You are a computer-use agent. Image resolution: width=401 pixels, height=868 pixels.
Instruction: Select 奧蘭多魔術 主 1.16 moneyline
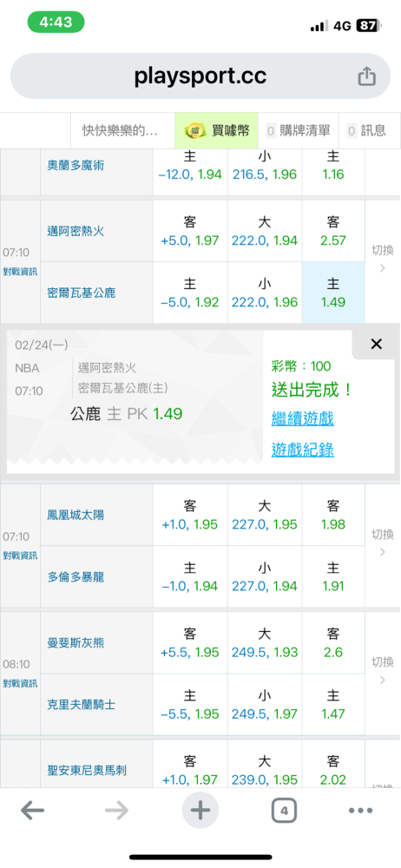[333, 172]
